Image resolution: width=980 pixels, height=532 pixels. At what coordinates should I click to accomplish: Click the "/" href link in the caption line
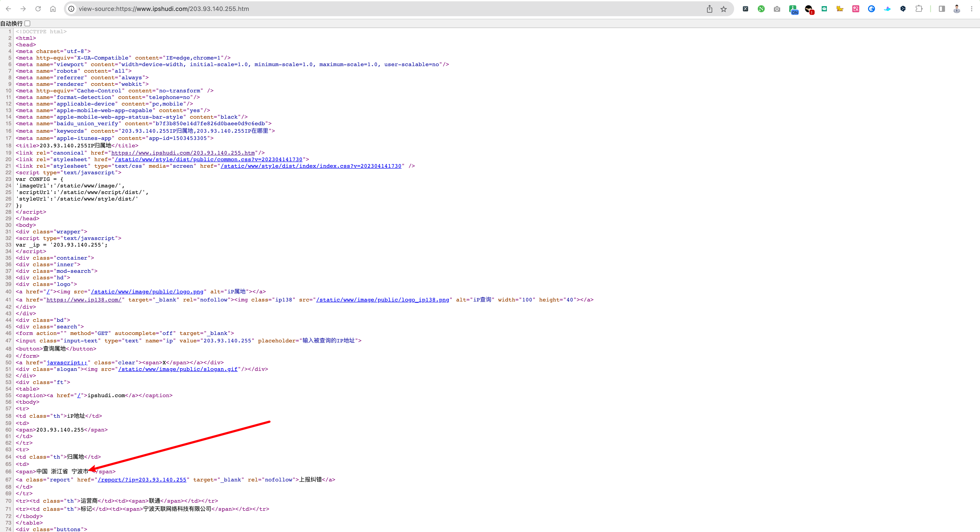click(79, 395)
